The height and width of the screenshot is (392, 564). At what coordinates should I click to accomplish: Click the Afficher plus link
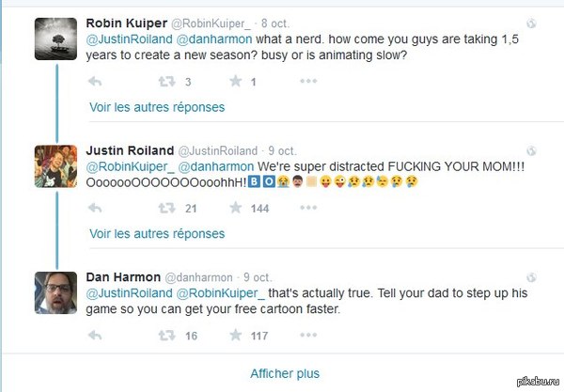(x=285, y=373)
